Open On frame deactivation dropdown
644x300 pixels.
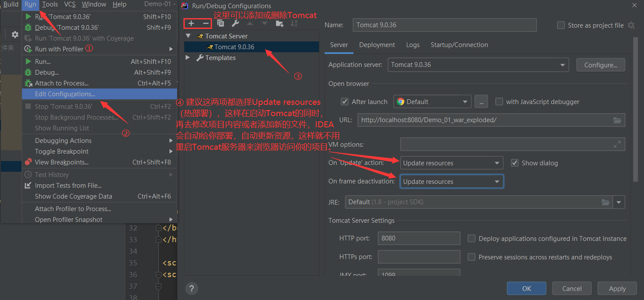(451, 181)
